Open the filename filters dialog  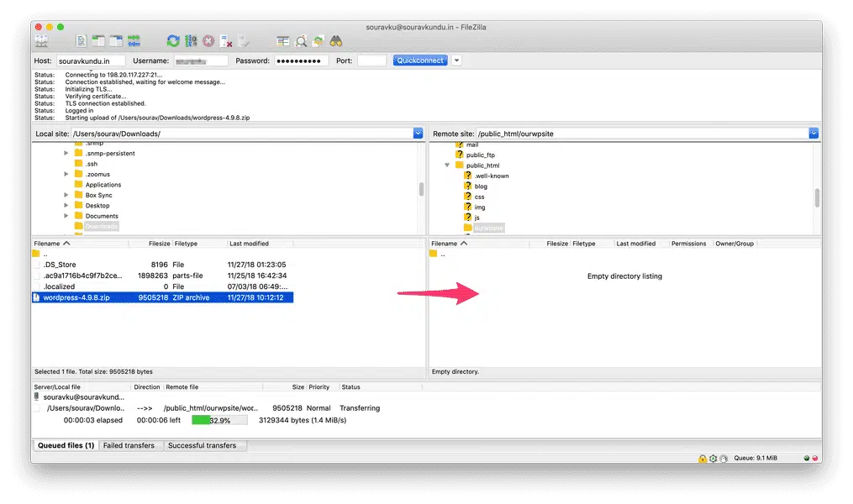click(x=283, y=40)
